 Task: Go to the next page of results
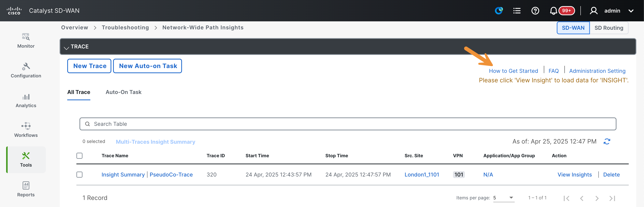[597, 198]
